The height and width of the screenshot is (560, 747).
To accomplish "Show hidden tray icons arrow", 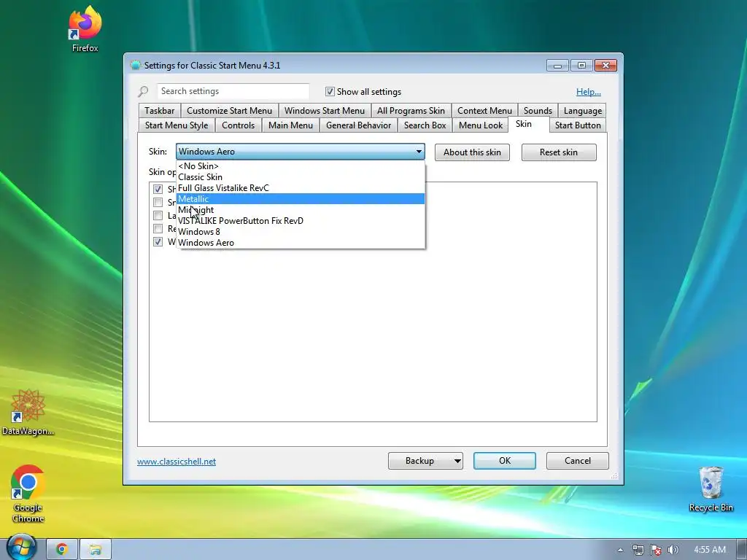I will (x=620, y=550).
